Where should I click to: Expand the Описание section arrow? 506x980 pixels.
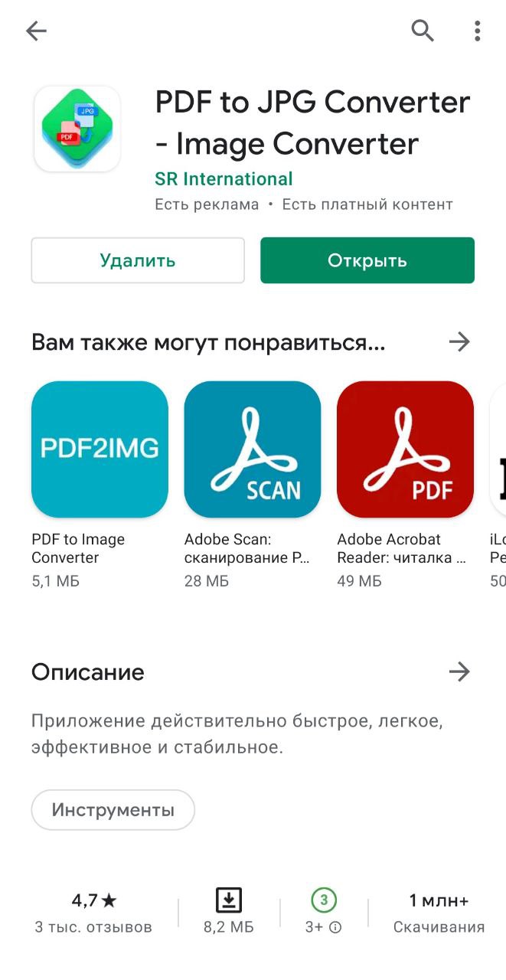(459, 672)
